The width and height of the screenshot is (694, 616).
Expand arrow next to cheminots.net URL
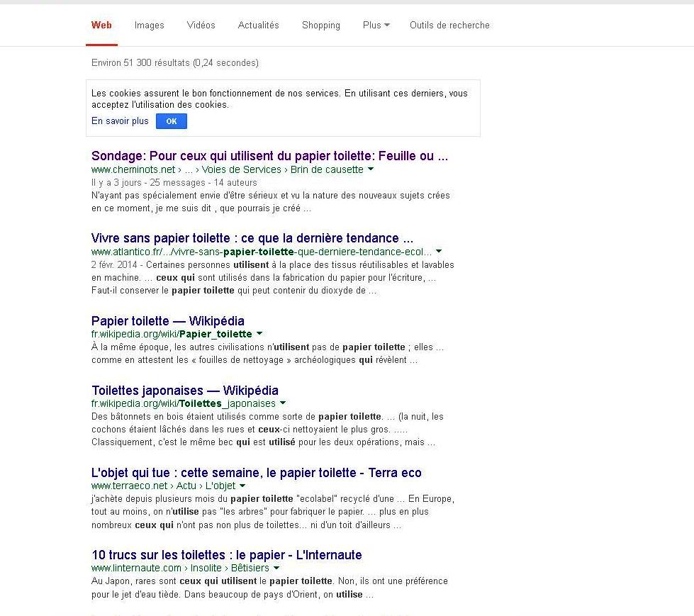(x=371, y=170)
